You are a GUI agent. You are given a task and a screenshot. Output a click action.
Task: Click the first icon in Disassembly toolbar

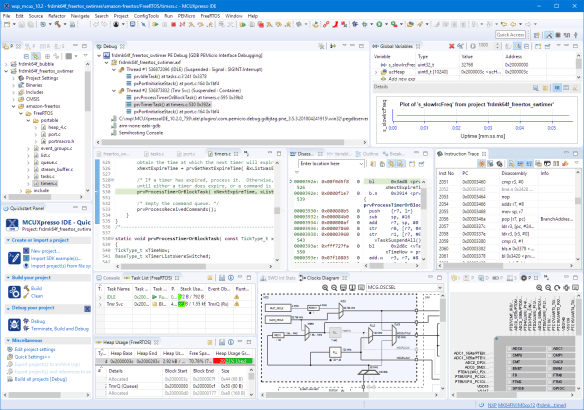tap(373, 164)
